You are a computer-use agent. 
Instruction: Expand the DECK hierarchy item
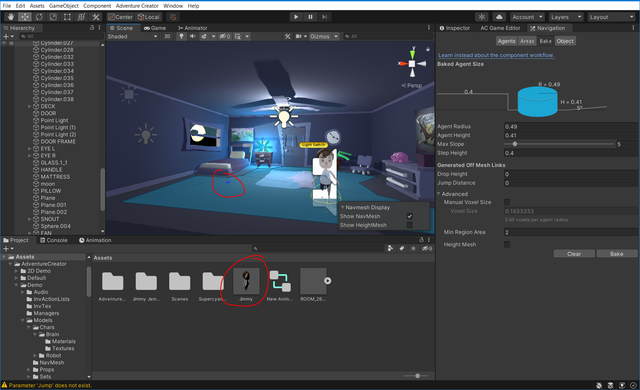click(x=29, y=106)
